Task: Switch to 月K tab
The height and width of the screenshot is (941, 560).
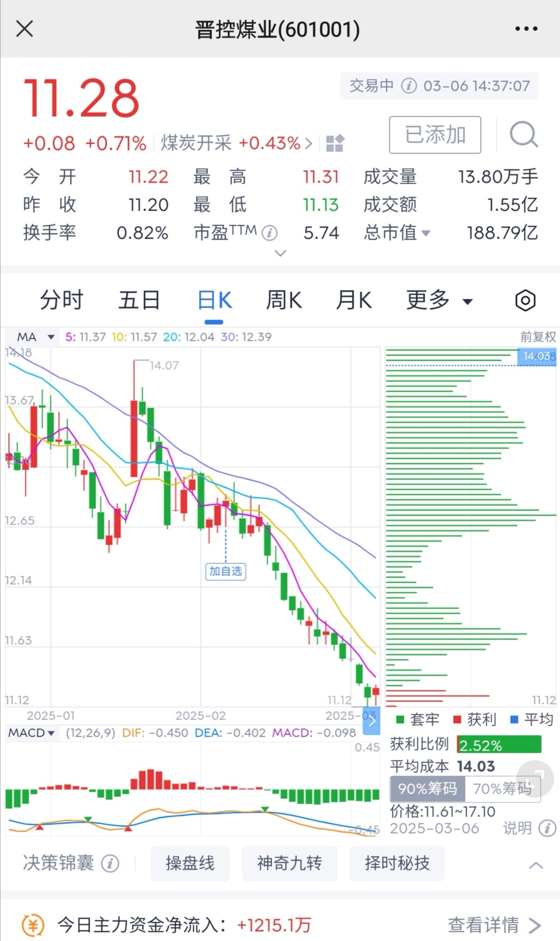Action: tap(354, 300)
